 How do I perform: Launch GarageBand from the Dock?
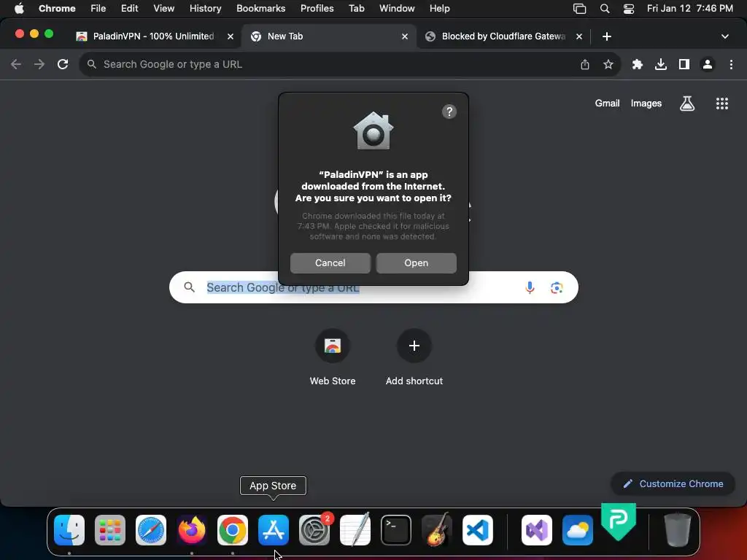coord(437,530)
